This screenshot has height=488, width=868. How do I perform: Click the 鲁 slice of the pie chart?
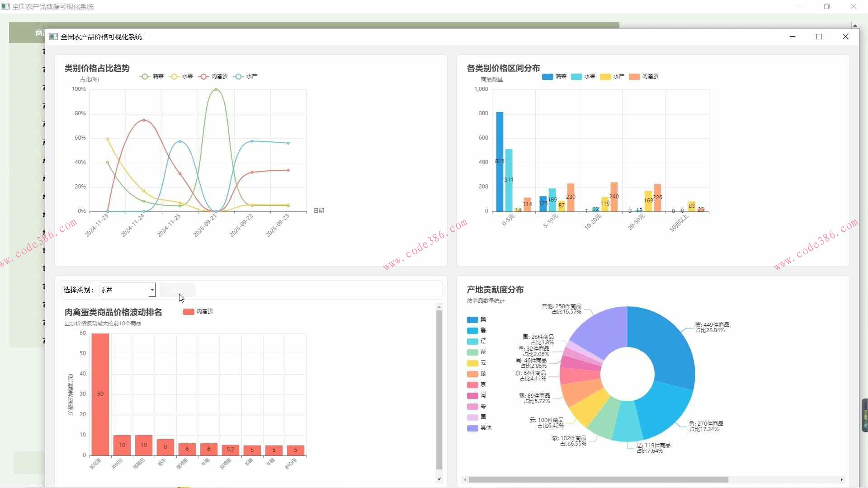click(662, 409)
